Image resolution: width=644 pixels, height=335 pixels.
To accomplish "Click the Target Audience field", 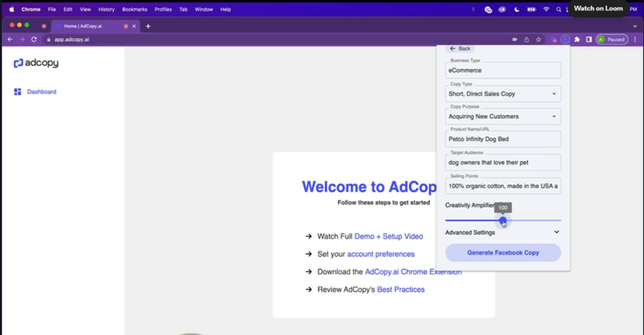I will click(502, 162).
